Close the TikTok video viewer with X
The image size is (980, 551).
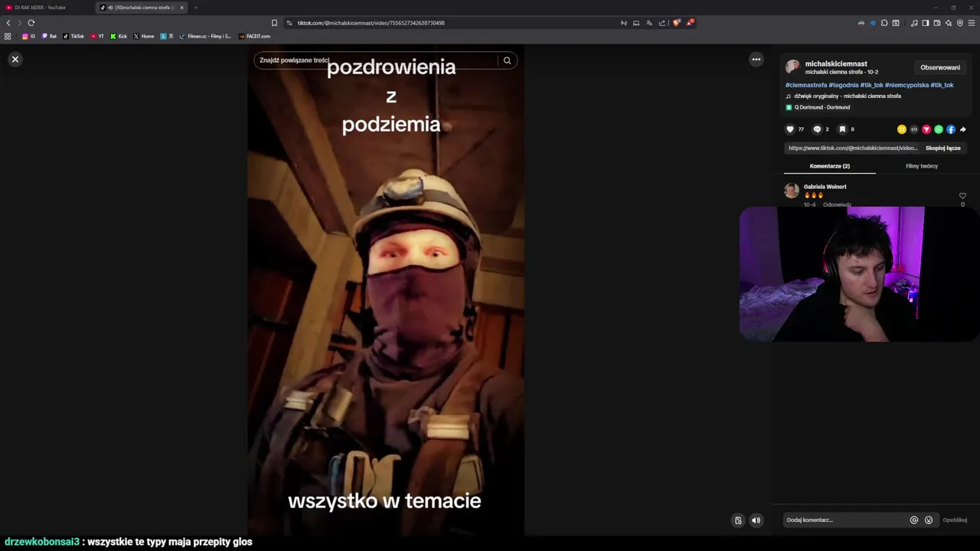15,59
